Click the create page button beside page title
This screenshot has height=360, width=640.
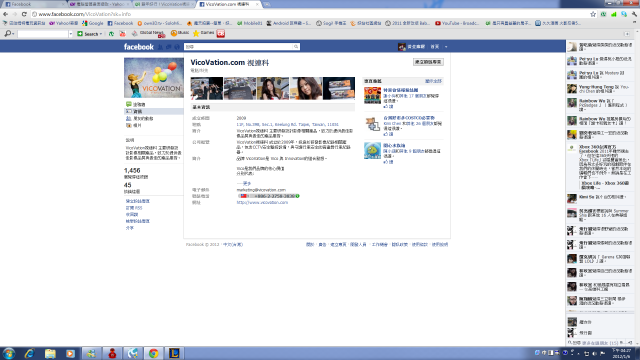[428, 62]
